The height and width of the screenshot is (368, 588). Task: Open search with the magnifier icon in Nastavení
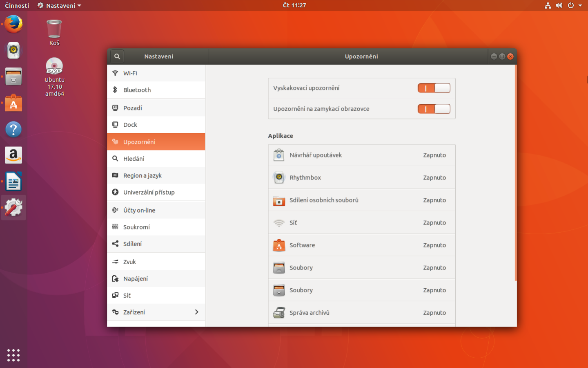coord(117,56)
